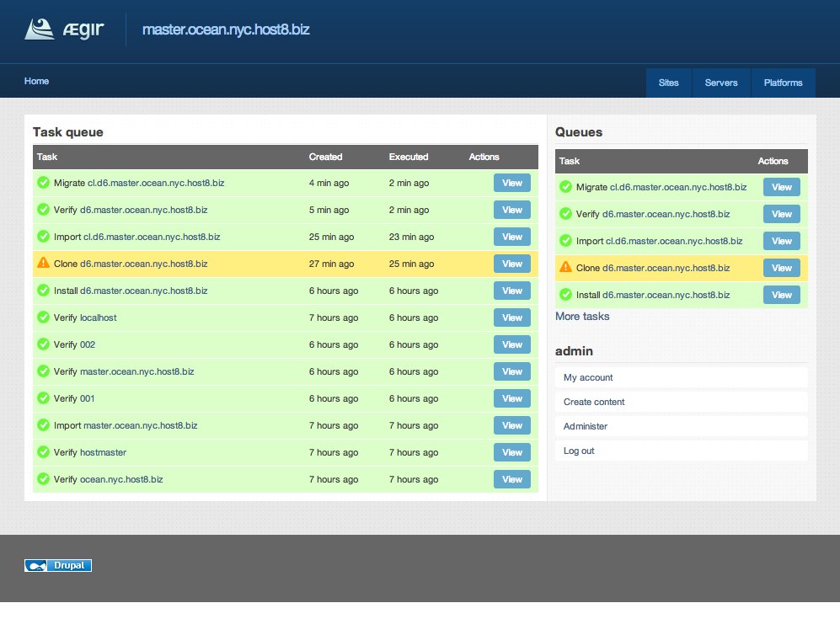Image resolution: width=840 pixels, height=619 pixels.
Task: Select the Platforms tab
Action: (784, 83)
